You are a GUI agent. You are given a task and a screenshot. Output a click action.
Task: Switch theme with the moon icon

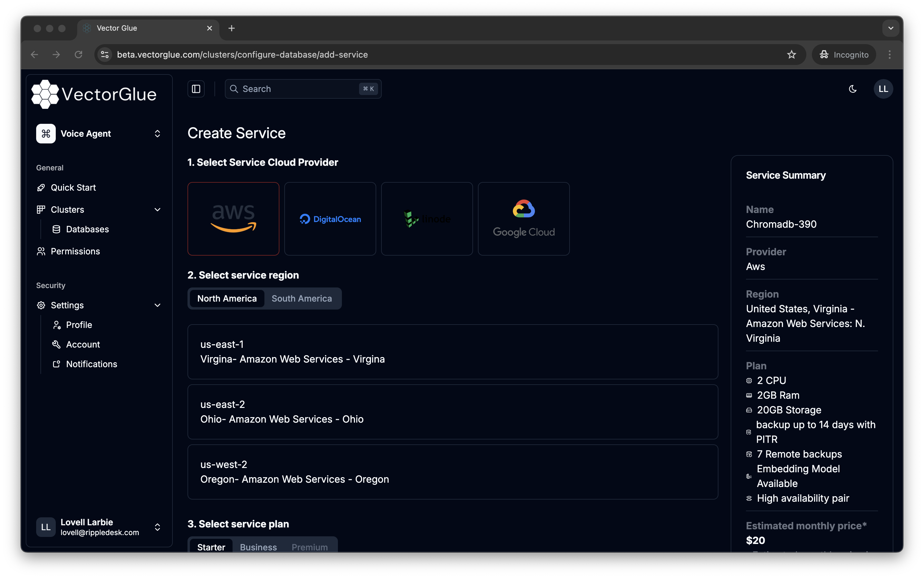click(853, 89)
